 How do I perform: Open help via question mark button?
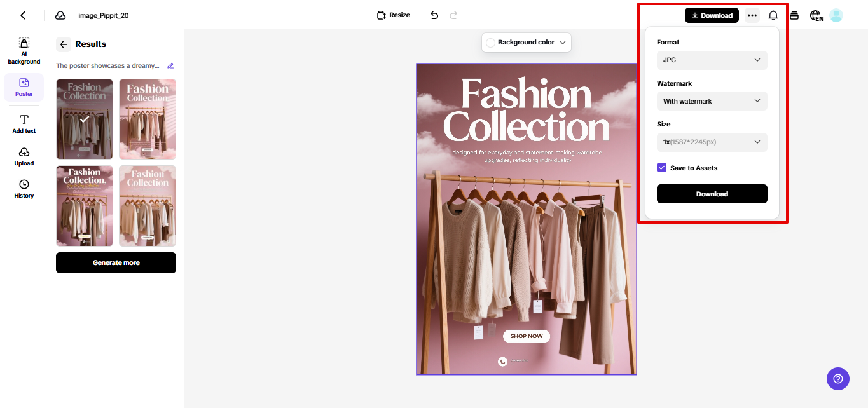pyautogui.click(x=838, y=379)
